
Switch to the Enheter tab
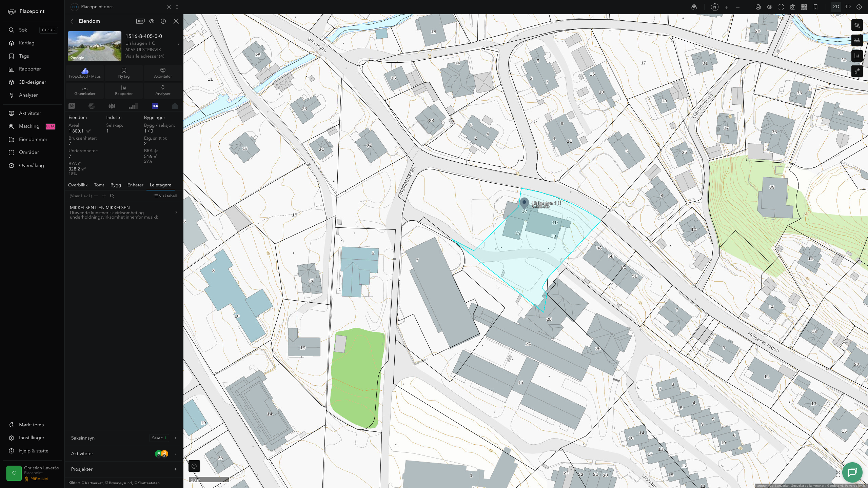coord(135,185)
